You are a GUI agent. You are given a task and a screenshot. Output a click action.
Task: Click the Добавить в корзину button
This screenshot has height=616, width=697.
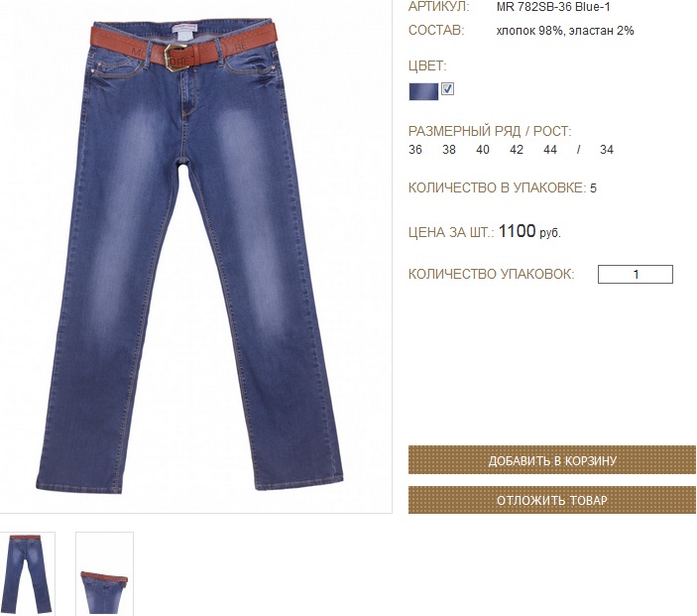[x=552, y=460]
